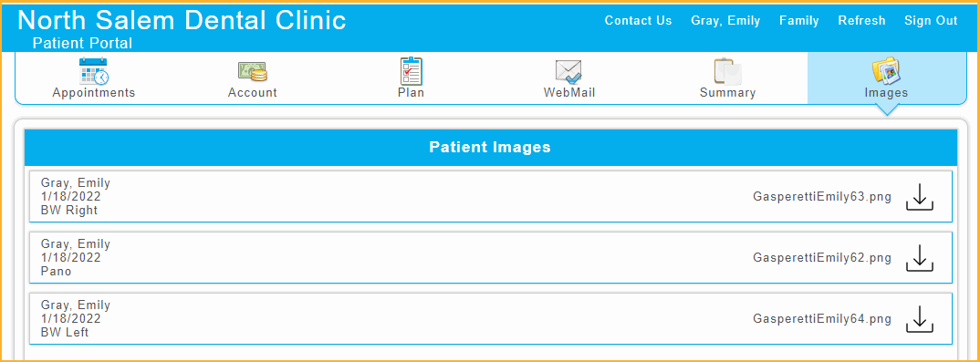Image resolution: width=980 pixels, height=362 pixels.
Task: Refresh the patient portal
Action: (862, 21)
